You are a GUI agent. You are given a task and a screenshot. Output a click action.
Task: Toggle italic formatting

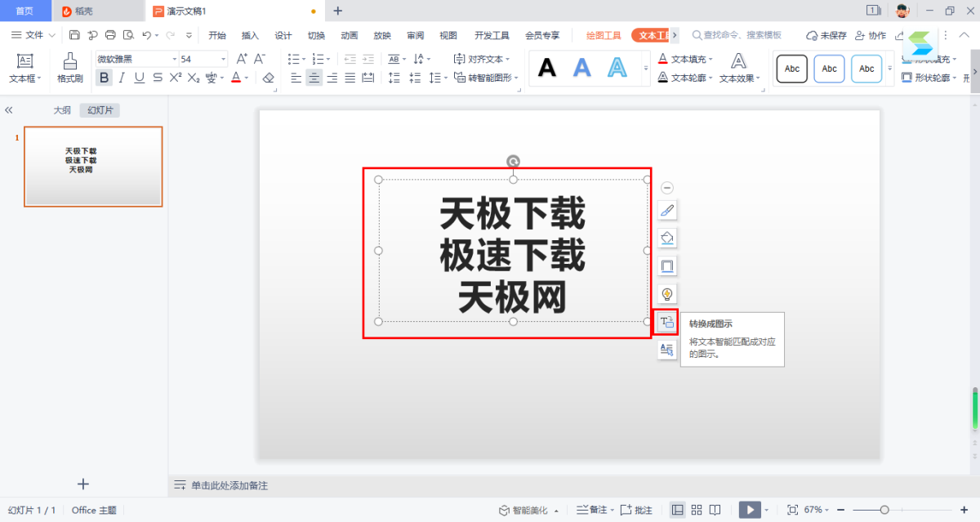(x=122, y=78)
